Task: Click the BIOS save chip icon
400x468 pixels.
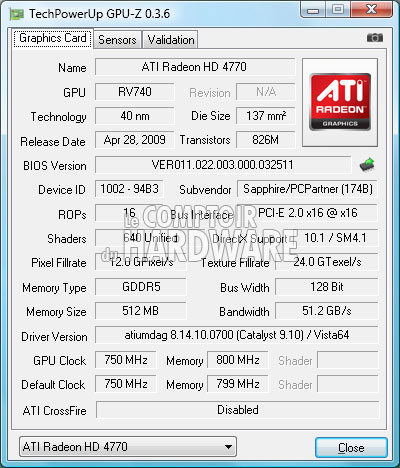Action: click(x=367, y=165)
